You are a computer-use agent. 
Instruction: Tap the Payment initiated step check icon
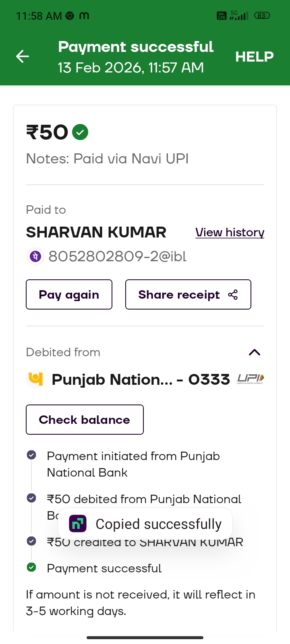(x=31, y=455)
